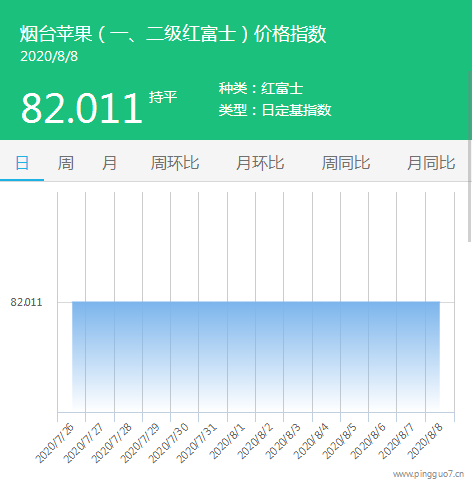Click the 2020/7/31 date axis label

pyautogui.click(x=197, y=443)
